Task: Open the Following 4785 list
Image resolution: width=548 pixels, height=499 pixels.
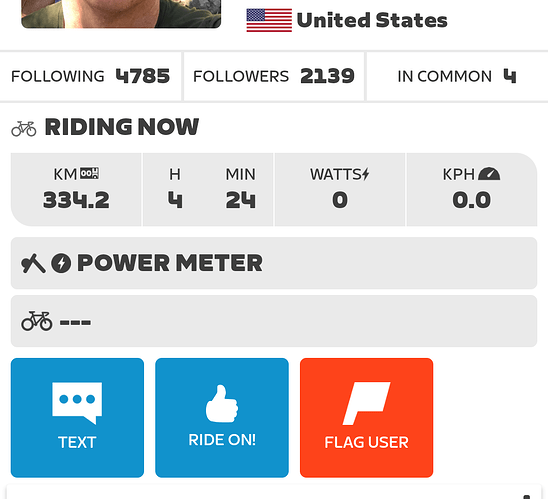Action: pyautogui.click(x=91, y=77)
